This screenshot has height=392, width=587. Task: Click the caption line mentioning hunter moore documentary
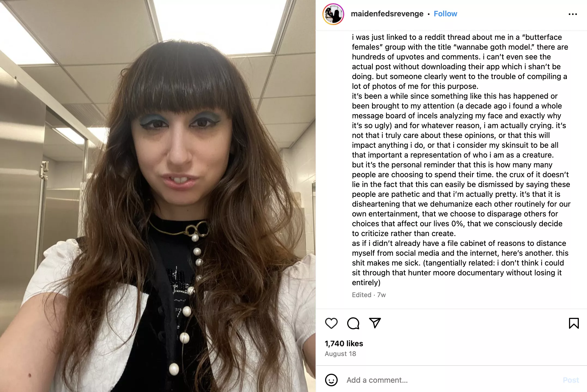pyautogui.click(x=457, y=273)
